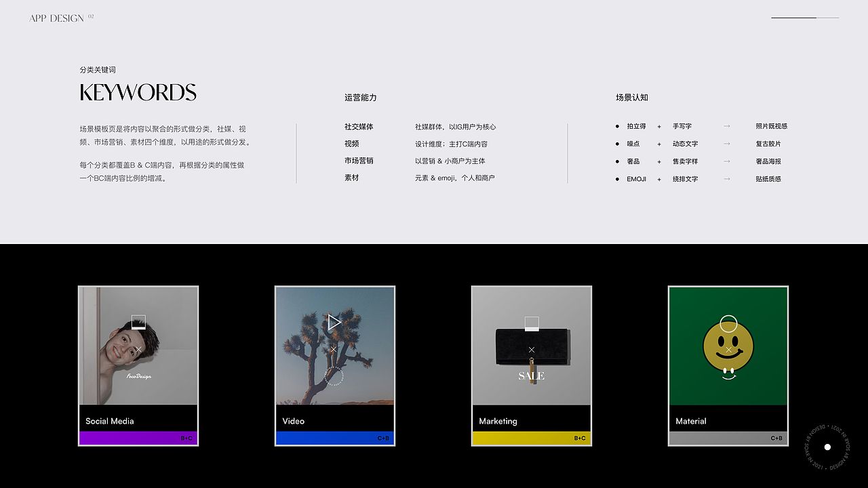Image resolution: width=868 pixels, height=488 pixels.
Task: Expand the arrow beside 动态文字
Action: 728,144
